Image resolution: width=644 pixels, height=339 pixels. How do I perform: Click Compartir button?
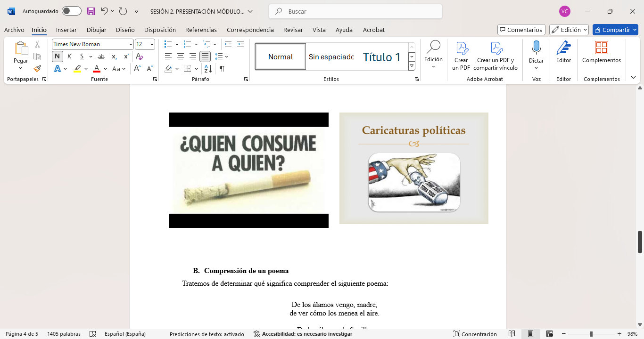tap(615, 30)
